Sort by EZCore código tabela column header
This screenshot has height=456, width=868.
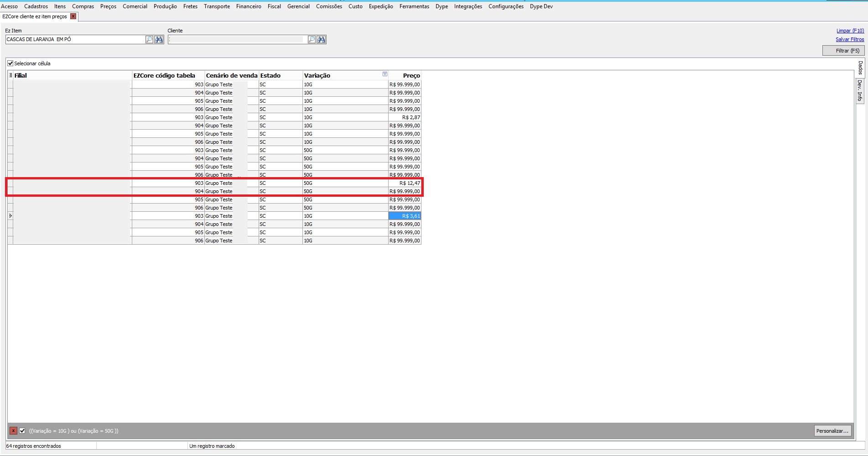pos(168,75)
